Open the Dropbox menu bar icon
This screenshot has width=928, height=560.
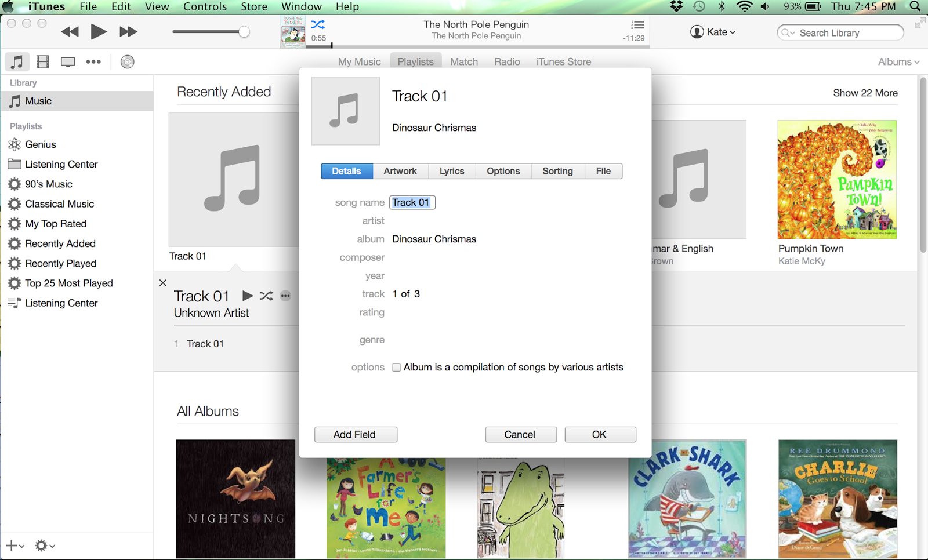(676, 6)
